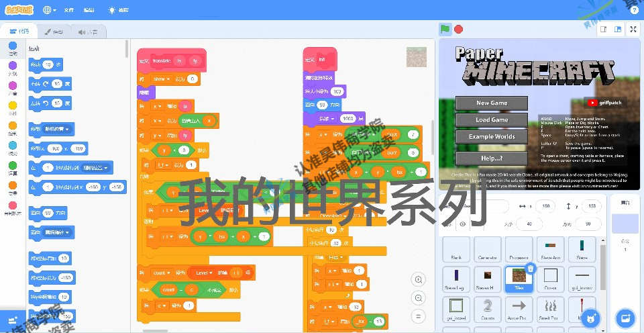Click the turn counterclockwise 15 degrees block
The width and height of the screenshot is (644, 333).
tap(50, 103)
